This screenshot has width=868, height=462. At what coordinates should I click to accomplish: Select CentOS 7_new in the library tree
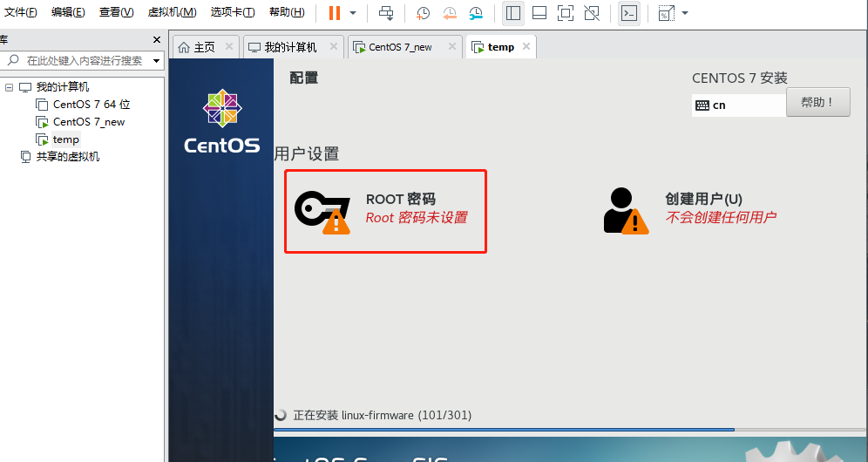click(89, 122)
